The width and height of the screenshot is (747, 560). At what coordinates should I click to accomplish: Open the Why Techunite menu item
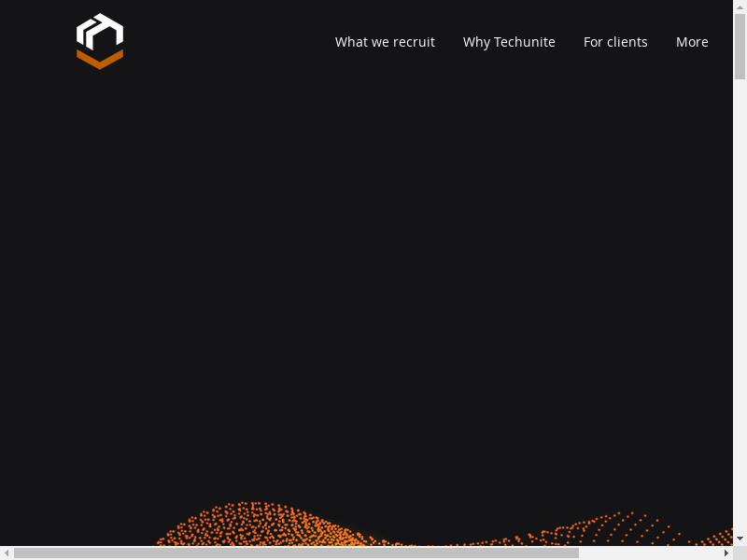click(509, 42)
